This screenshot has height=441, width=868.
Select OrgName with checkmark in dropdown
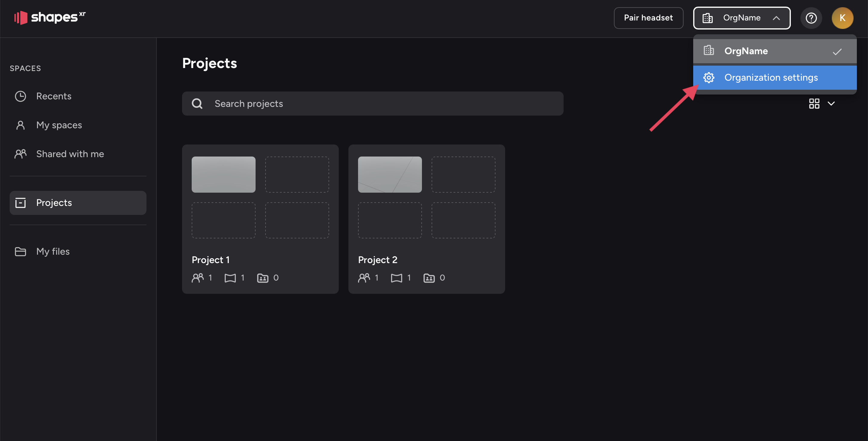pyautogui.click(x=774, y=51)
